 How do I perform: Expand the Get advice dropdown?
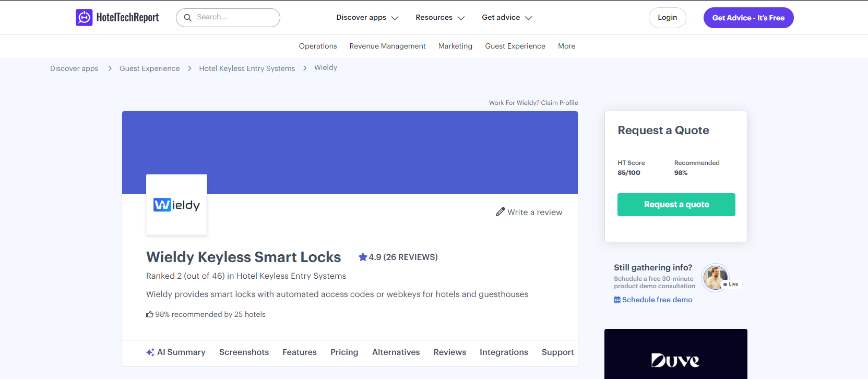click(507, 18)
